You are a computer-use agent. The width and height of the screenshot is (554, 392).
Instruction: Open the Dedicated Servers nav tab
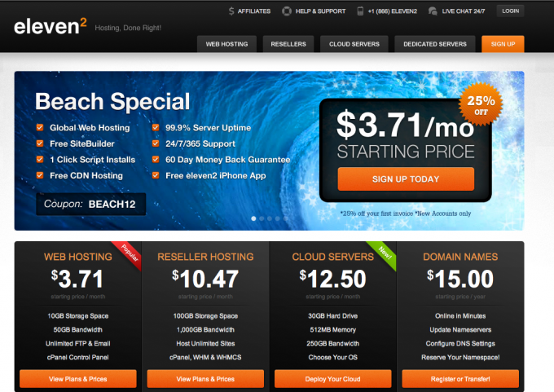(x=435, y=44)
